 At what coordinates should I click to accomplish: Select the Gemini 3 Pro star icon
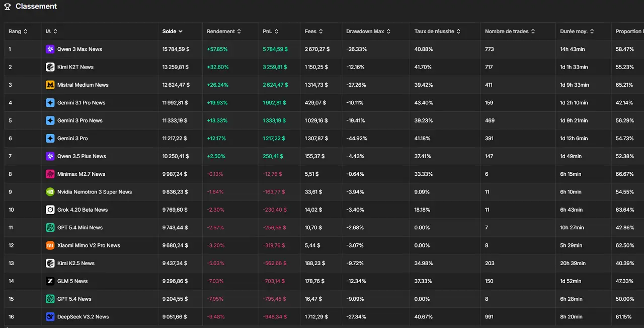point(50,138)
